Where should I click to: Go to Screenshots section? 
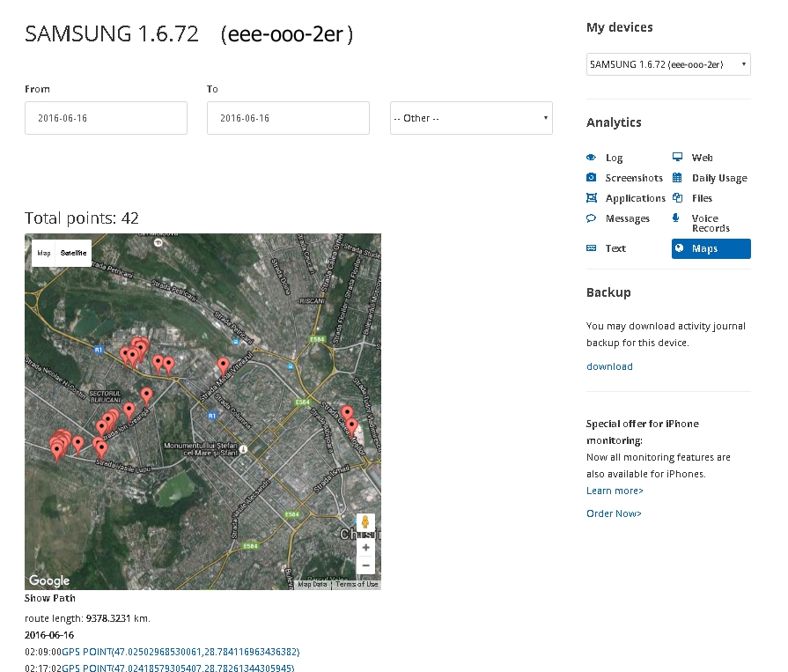(x=634, y=178)
